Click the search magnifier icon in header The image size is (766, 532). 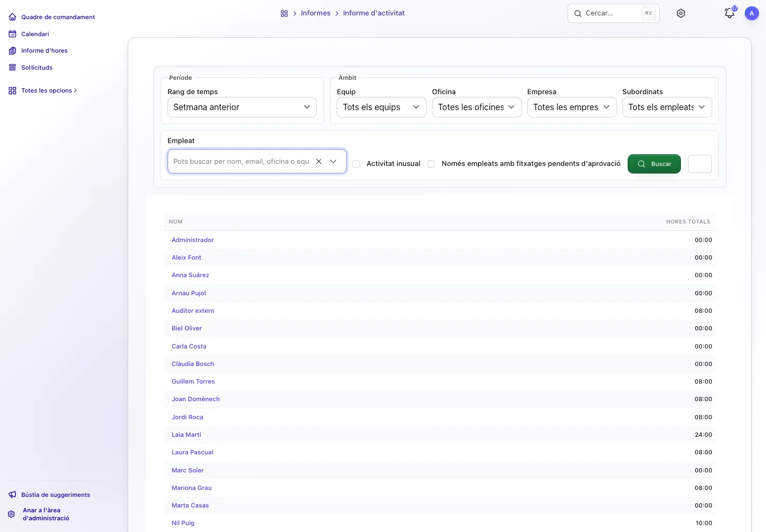click(578, 13)
